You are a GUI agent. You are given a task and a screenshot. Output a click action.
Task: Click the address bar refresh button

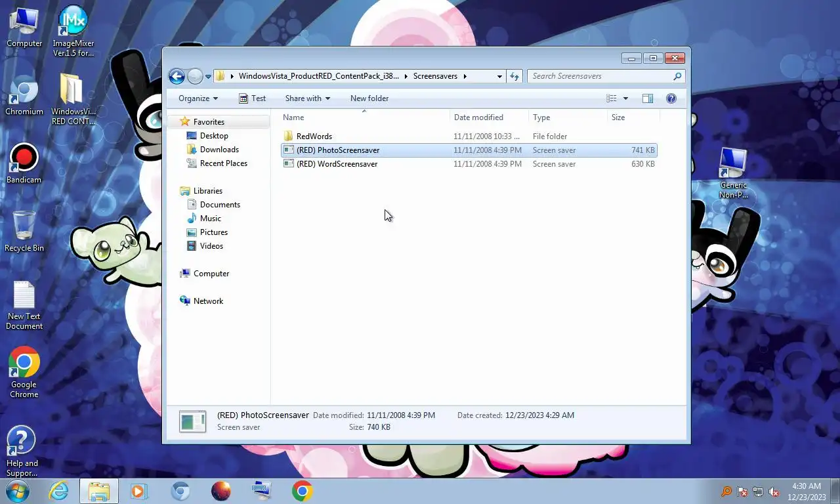(x=514, y=76)
